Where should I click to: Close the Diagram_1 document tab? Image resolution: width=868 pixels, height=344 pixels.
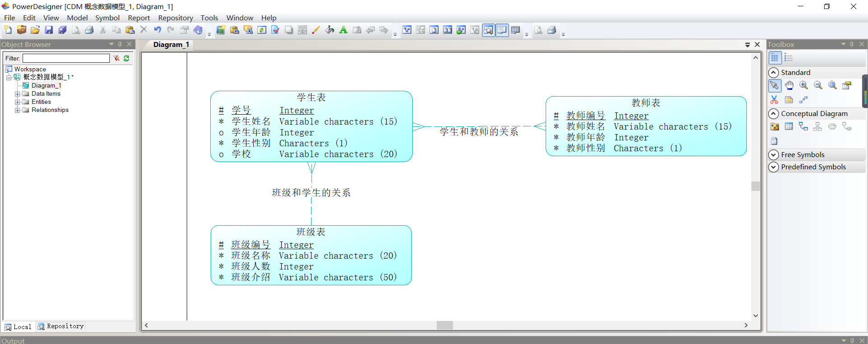(757, 44)
